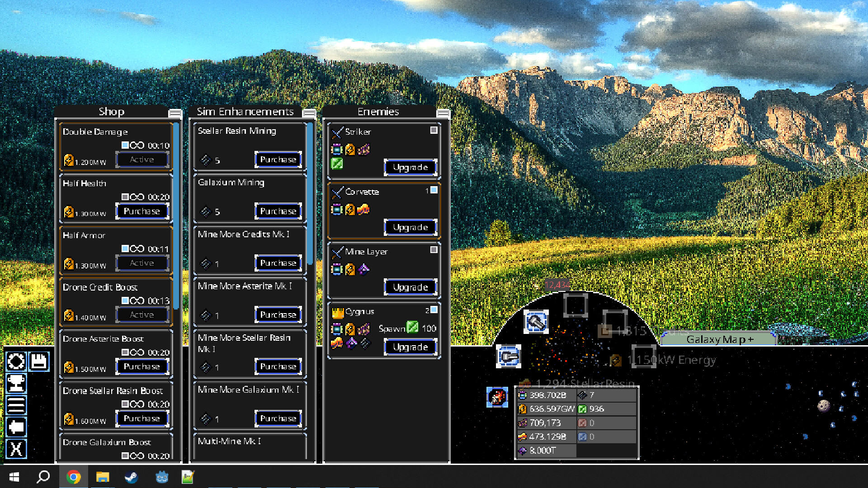Purchase Galaxium Mining enhancement
This screenshot has height=488, width=868.
278,211
